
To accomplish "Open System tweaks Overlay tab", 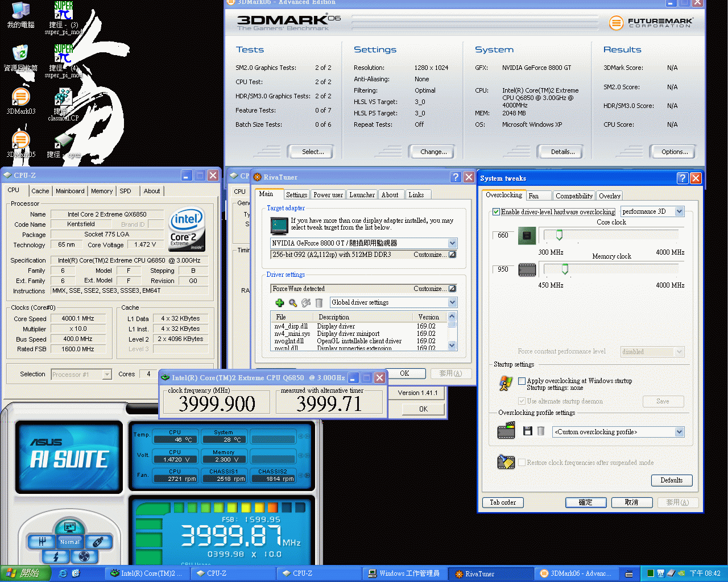I will [x=609, y=196].
